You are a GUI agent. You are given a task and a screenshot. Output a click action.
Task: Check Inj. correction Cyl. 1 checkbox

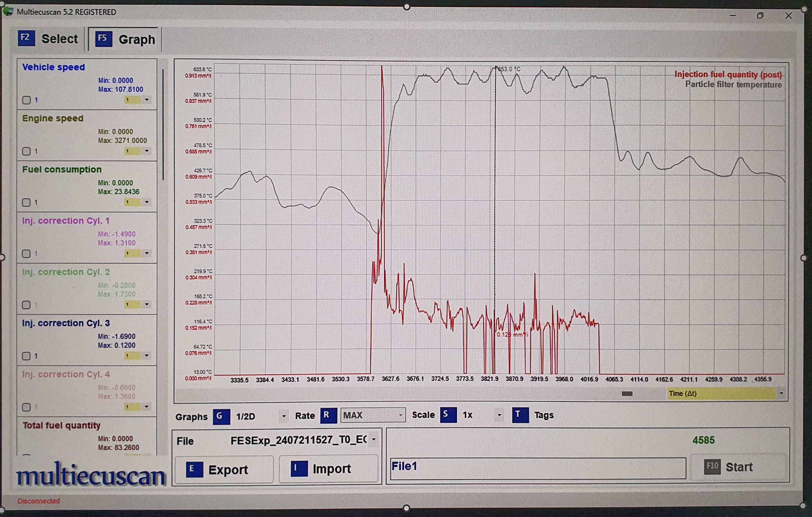click(26, 254)
